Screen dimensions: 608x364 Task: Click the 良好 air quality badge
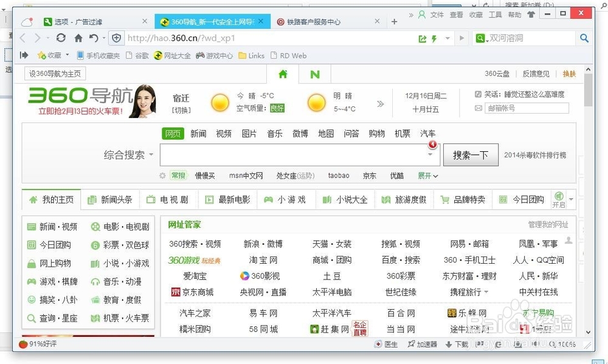coord(277,108)
